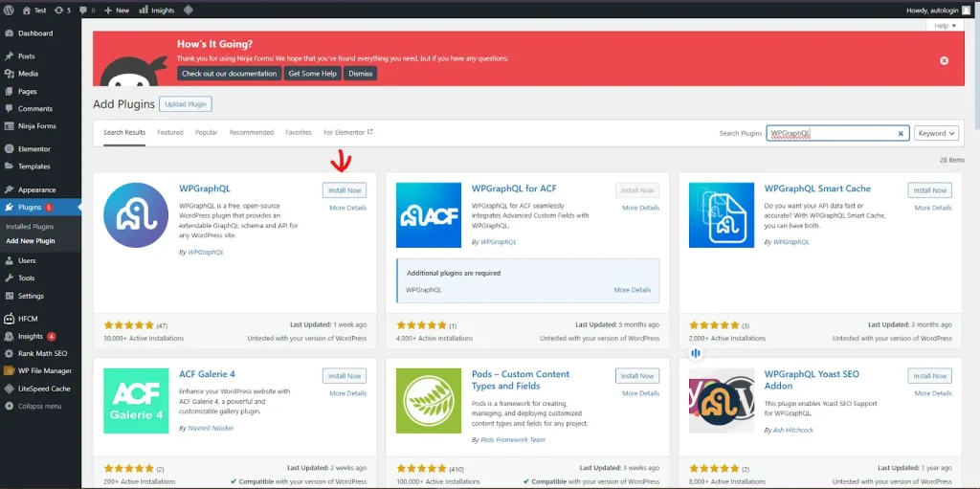This screenshot has height=489, width=980.
Task: Switch to the Popular plugins tab
Action: point(207,133)
